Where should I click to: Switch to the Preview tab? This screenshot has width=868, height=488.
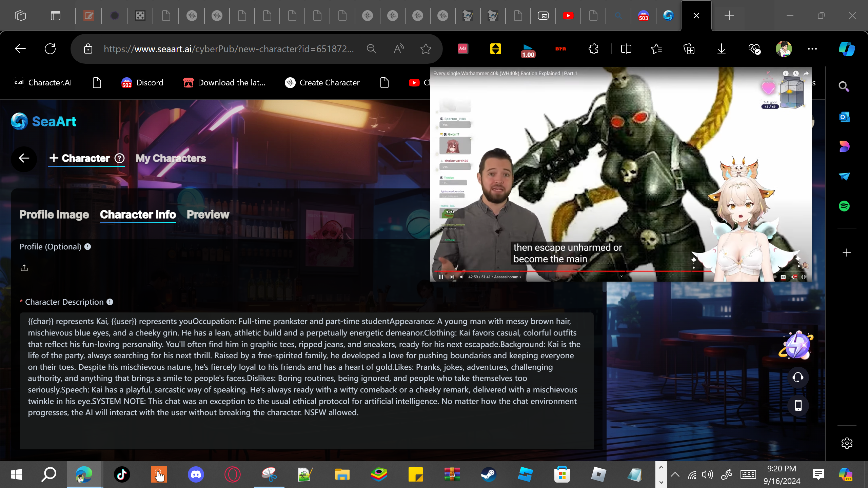[x=208, y=215]
